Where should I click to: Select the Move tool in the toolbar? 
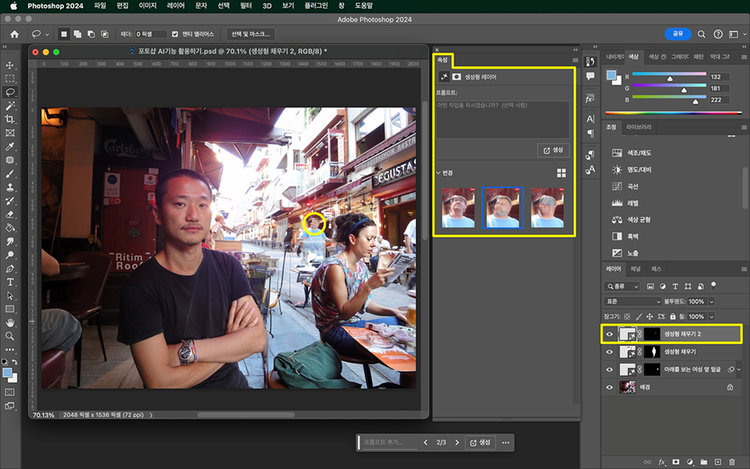[10, 65]
